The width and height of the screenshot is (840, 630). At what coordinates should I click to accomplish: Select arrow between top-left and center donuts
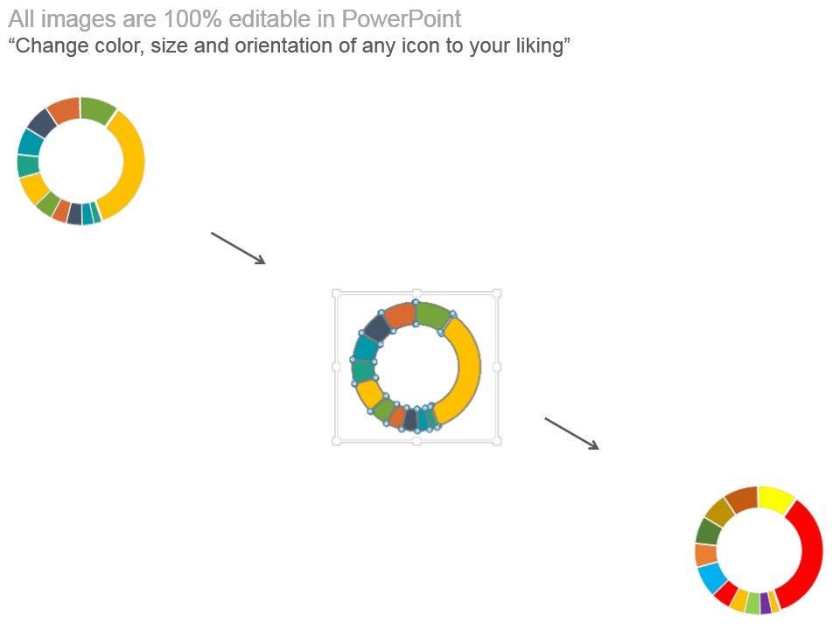coord(237,248)
